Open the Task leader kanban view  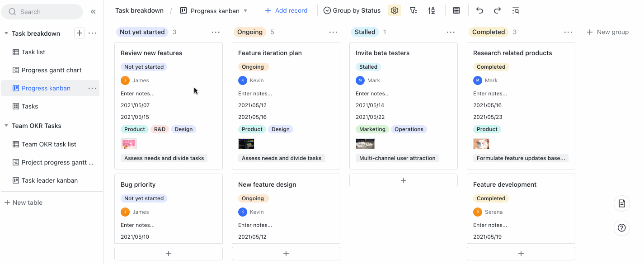coord(50,180)
